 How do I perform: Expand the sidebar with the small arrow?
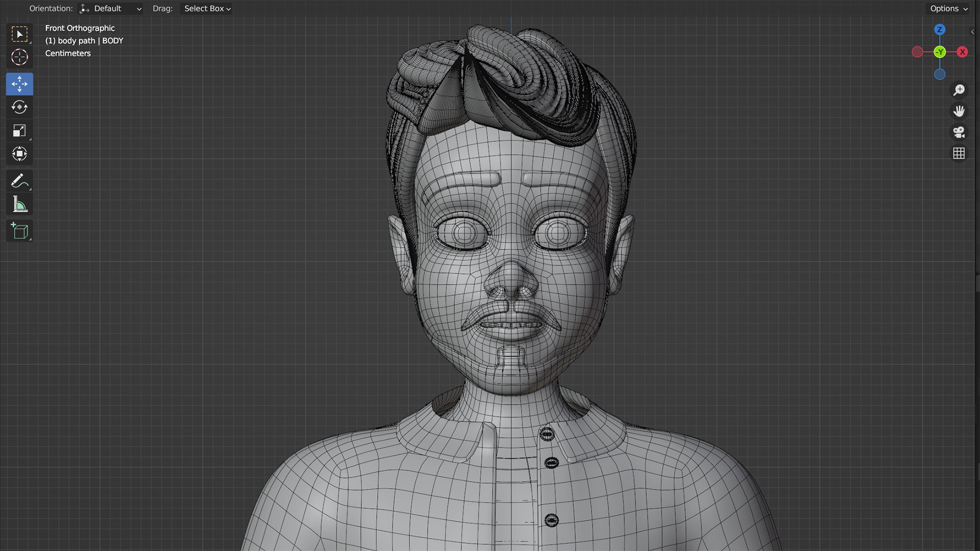(972, 32)
